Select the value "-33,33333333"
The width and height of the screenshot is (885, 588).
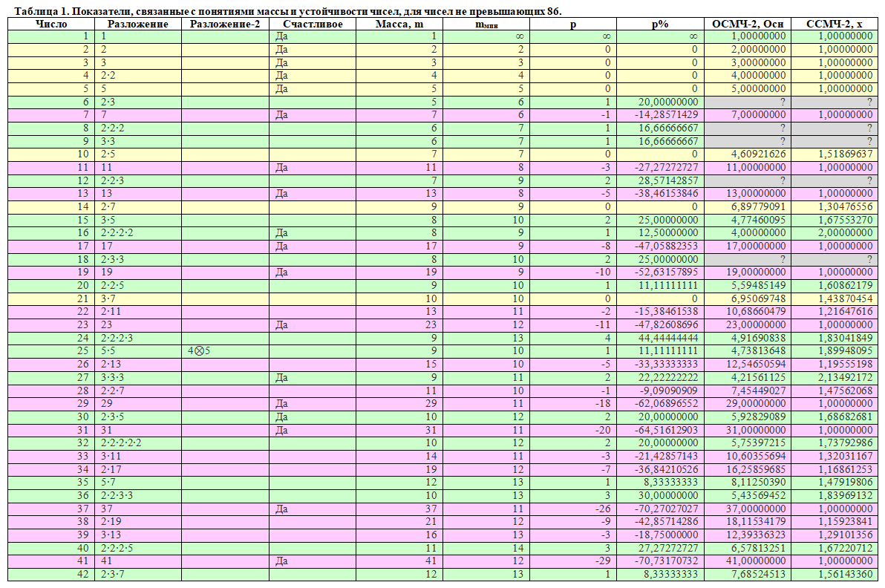(x=667, y=364)
